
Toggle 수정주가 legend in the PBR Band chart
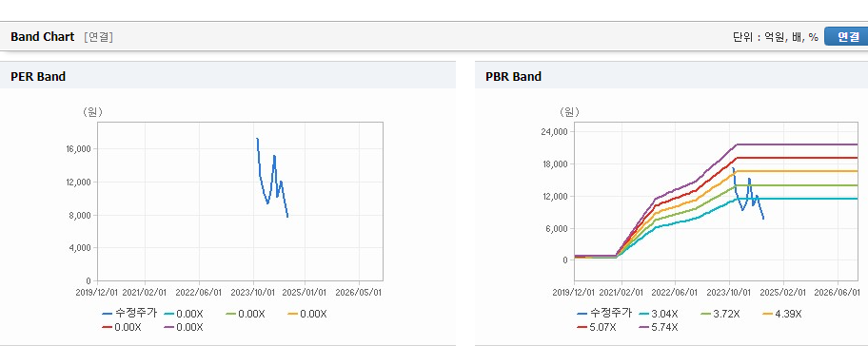(604, 314)
